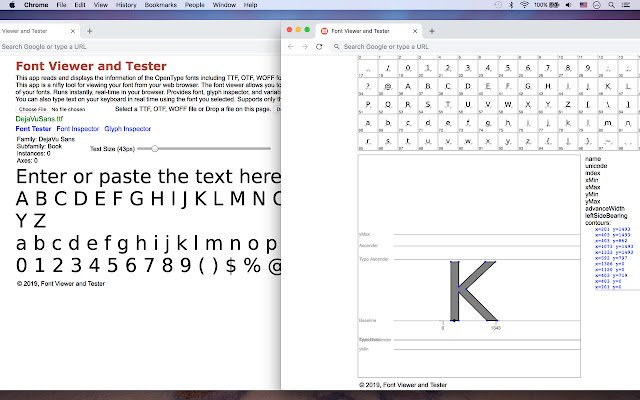Open the People menu
Viewport: 640px width, 400px height.
[x=195, y=5]
